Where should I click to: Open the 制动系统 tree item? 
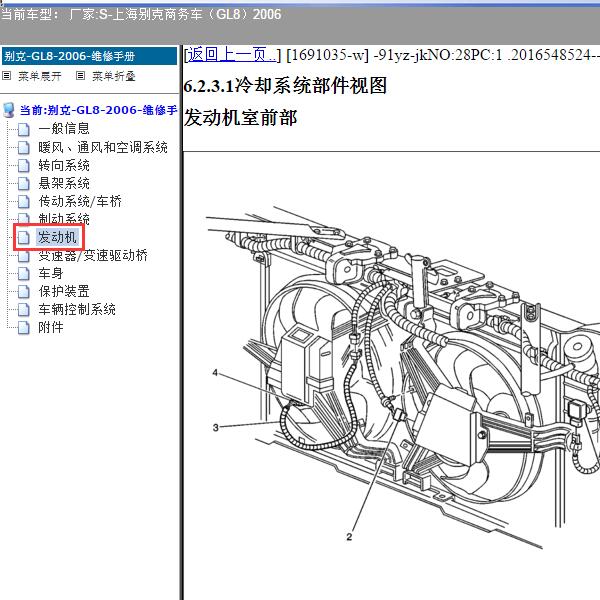pyautogui.click(x=64, y=219)
